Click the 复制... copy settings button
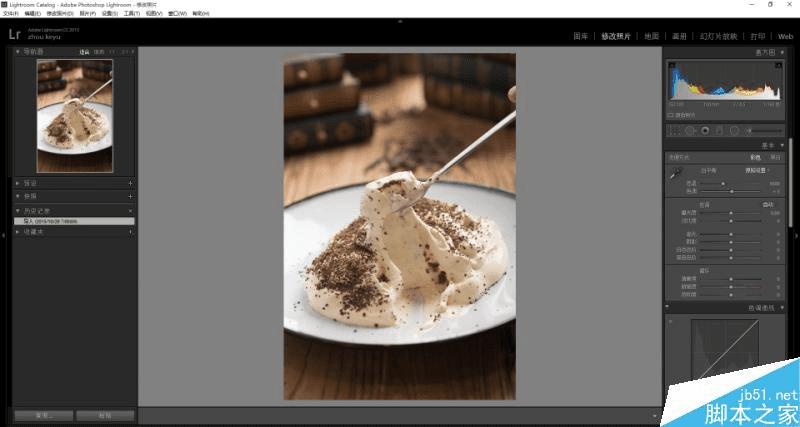The height and width of the screenshot is (427, 800). (x=44, y=416)
